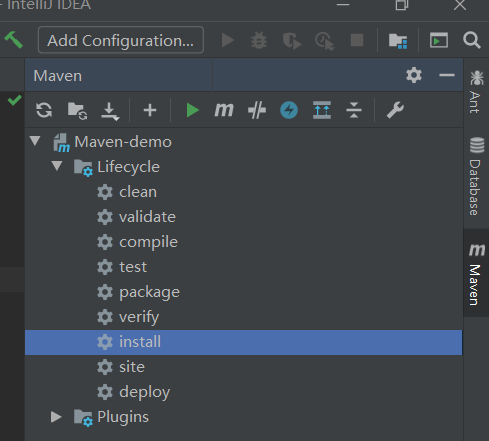Click Run with Coverage icon

[x=292, y=41]
